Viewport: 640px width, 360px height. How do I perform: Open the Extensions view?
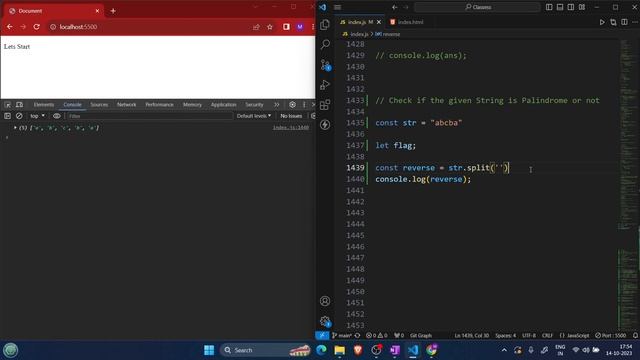[325, 105]
